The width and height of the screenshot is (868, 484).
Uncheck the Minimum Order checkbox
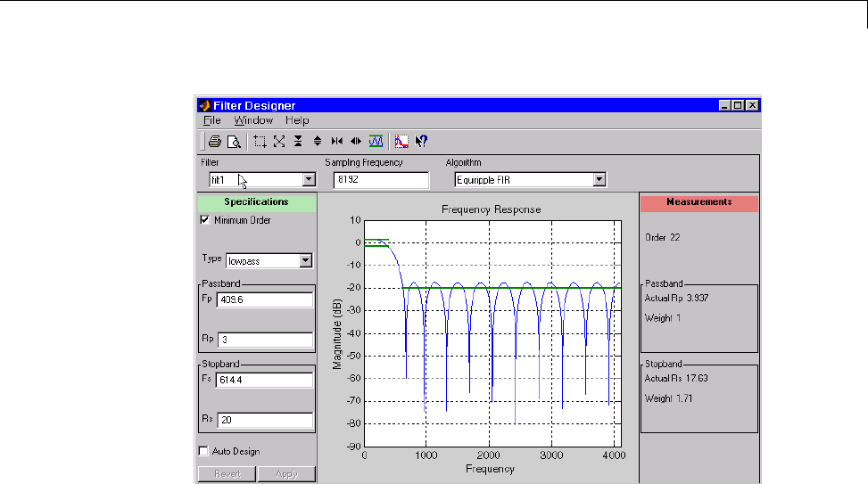pos(205,220)
